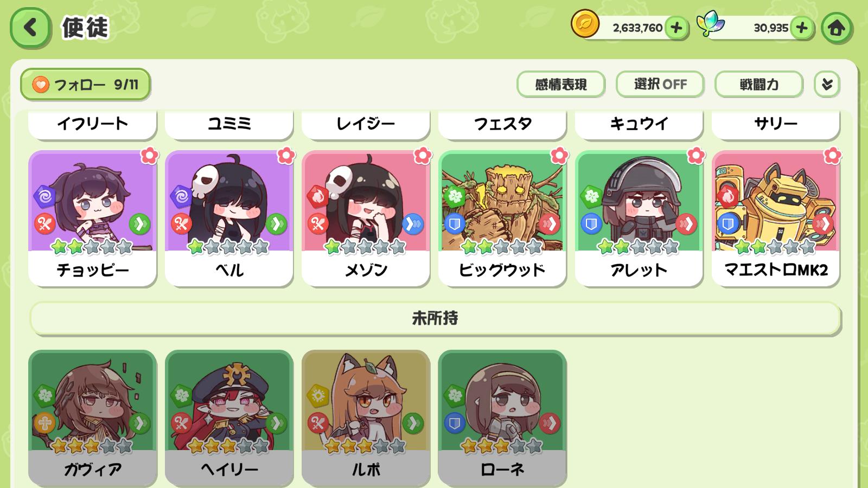Click the gold coin currency icon
Image resolution: width=868 pixels, height=488 pixels.
click(x=585, y=25)
